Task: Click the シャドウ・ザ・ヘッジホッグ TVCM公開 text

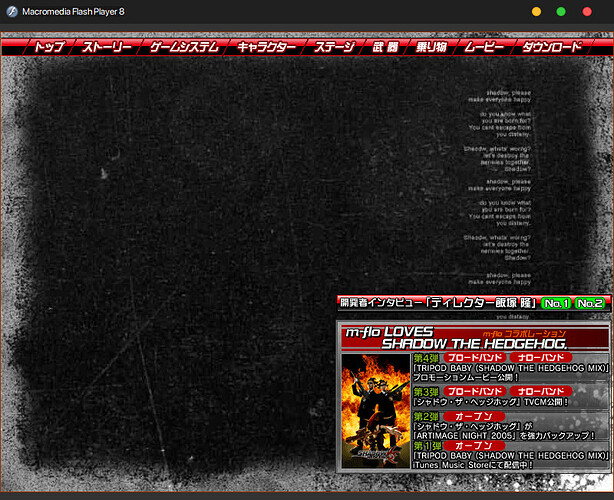Action: (x=491, y=402)
